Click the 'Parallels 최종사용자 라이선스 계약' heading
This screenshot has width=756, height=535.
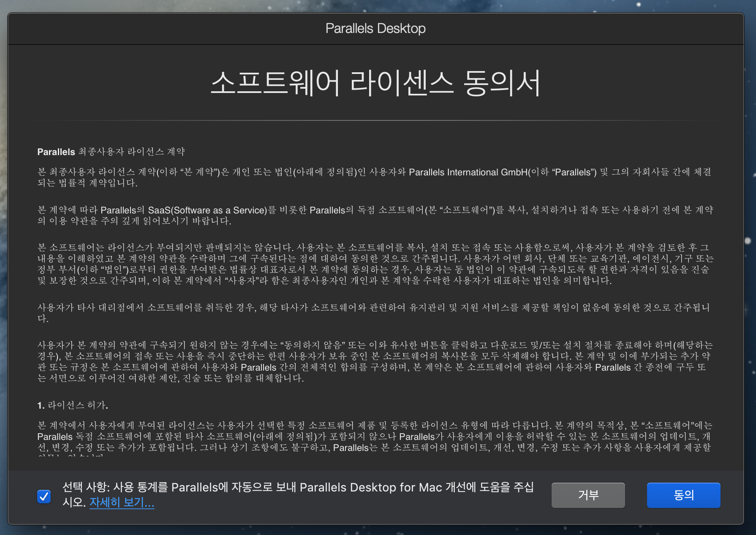click(111, 152)
